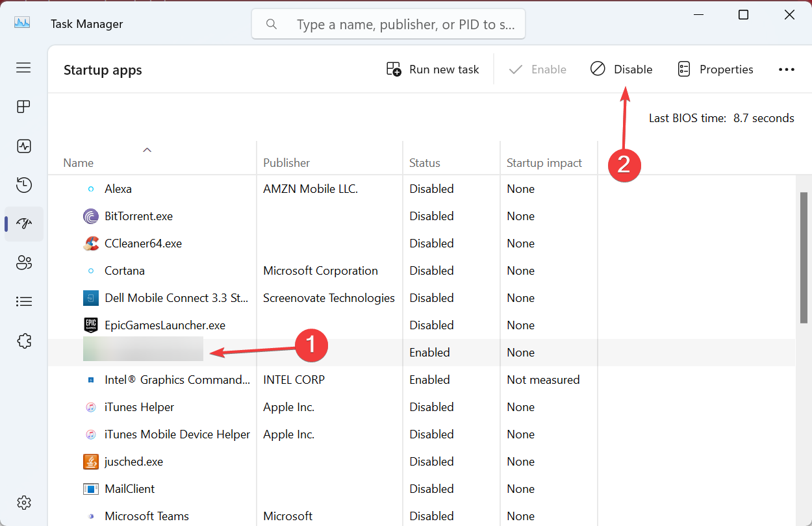Click the Alexa app icon

coord(91,189)
